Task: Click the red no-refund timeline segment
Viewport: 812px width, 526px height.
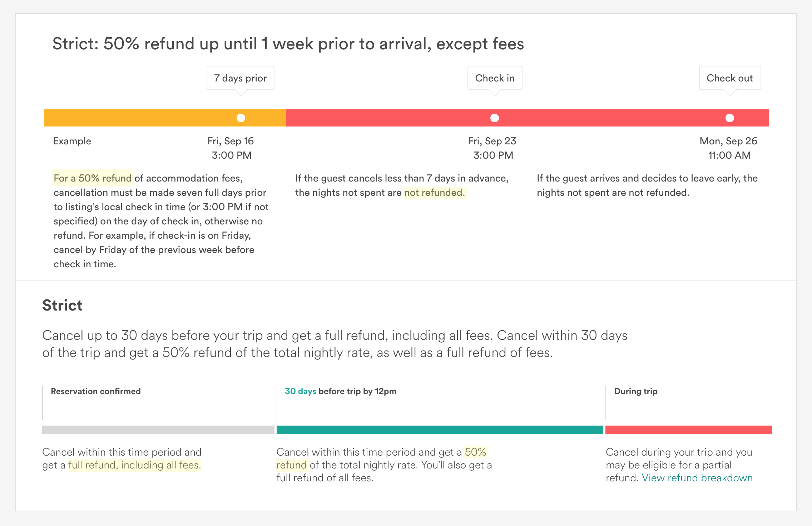Action: point(528,118)
